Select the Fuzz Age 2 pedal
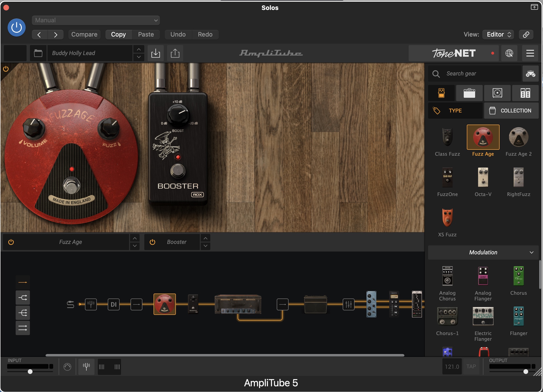Screen dimensions: 543x392 coord(518,142)
